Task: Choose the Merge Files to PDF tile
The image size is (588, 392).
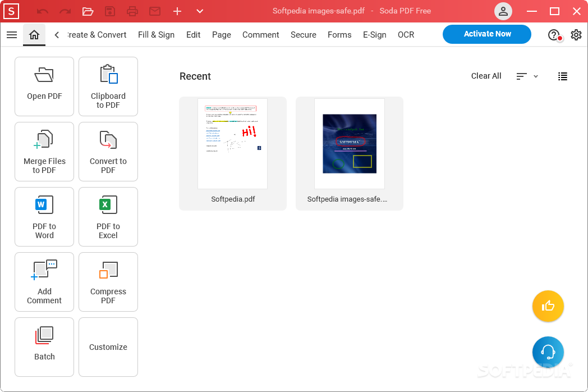Action: 44,152
